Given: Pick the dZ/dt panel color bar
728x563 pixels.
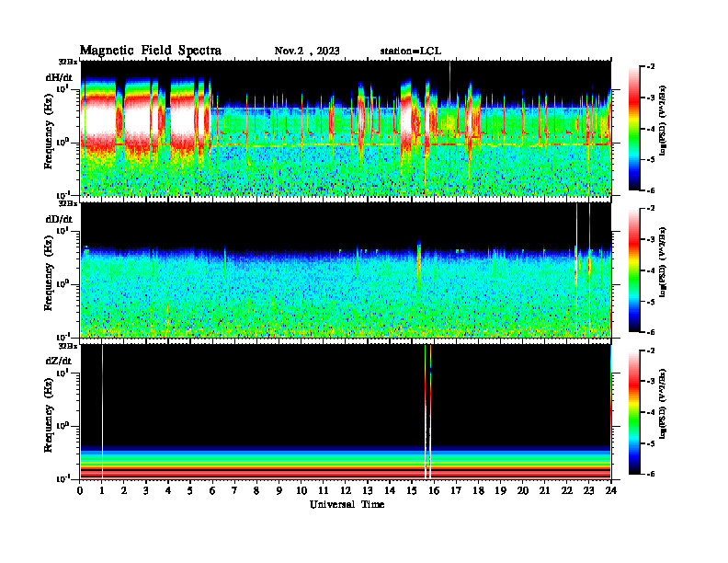Looking at the screenshot, I should [634, 412].
